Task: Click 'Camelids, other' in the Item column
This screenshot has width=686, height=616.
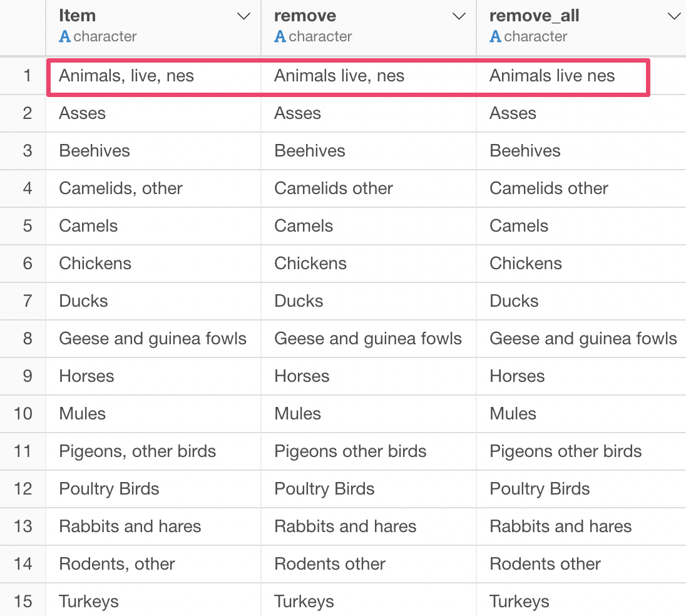Action: 121,188
